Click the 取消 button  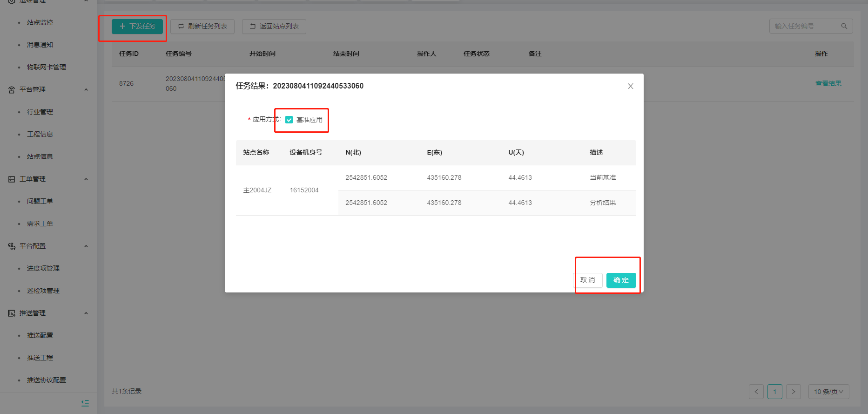click(587, 280)
